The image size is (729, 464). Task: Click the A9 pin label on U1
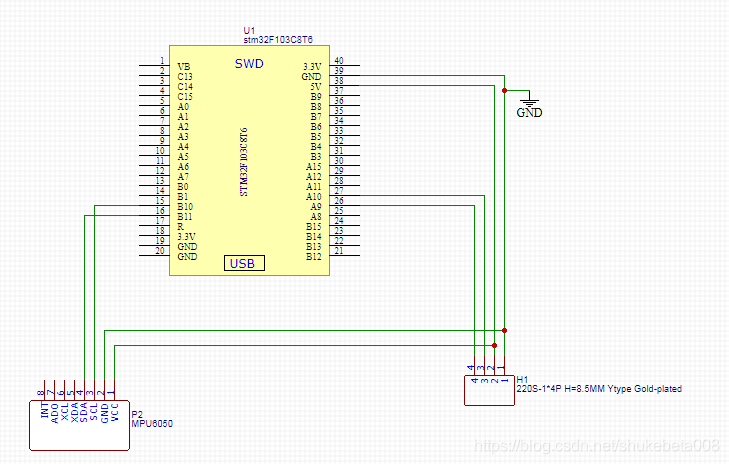click(x=316, y=206)
